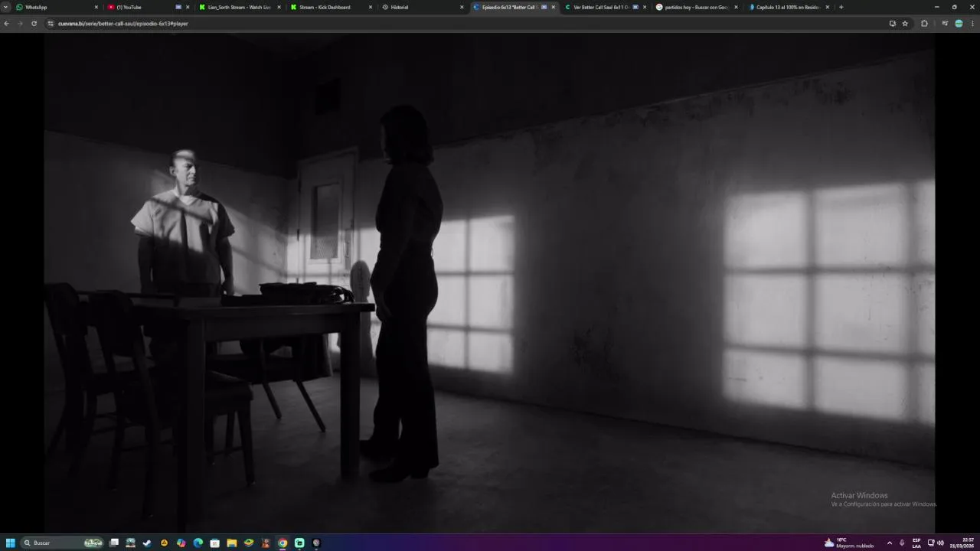Viewport: 980px width, 551px height.
Task: Close the Historial tab
Action: (462, 7)
